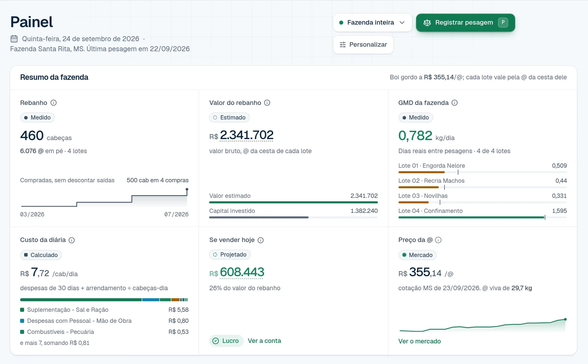This screenshot has width=588, height=364.
Task: Click the green swatch for Combustíveis - Pecuária
Action: tap(22, 332)
